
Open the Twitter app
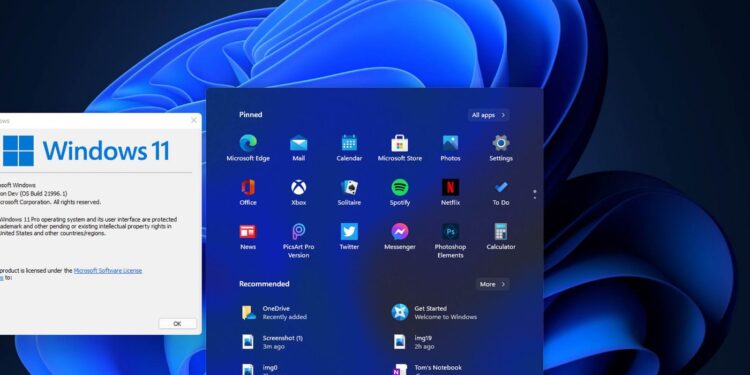(x=349, y=236)
